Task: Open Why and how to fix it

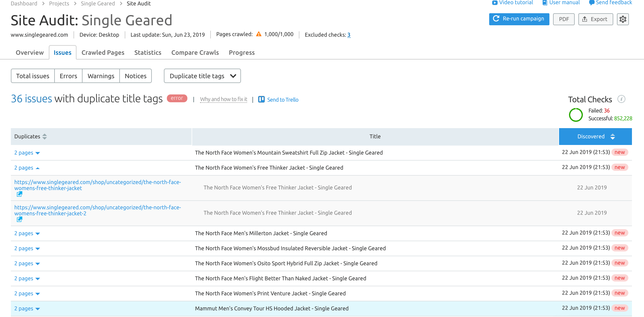Action: pos(224,99)
